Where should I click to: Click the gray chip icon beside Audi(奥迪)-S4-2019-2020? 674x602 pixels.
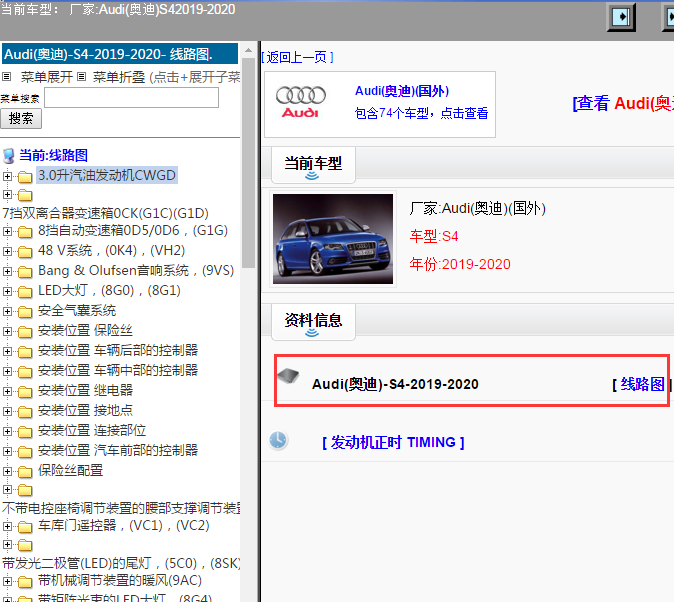(x=288, y=376)
